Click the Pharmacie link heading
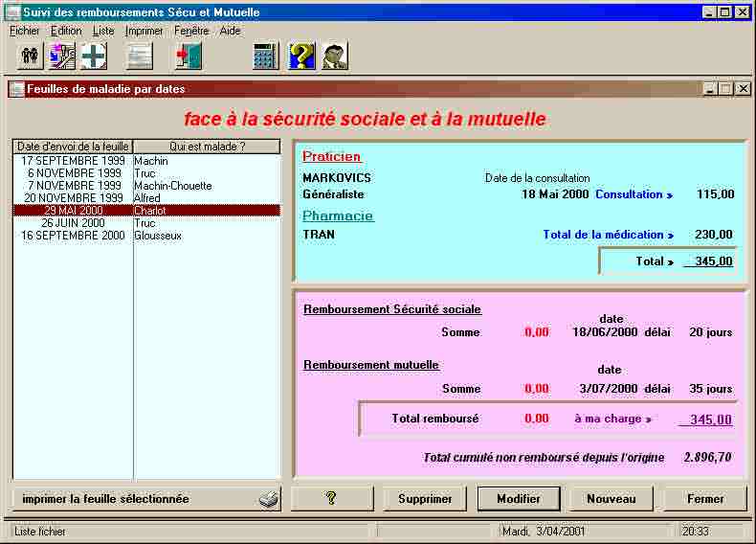Screen dimensions: 756x544 pyautogui.click(x=338, y=215)
